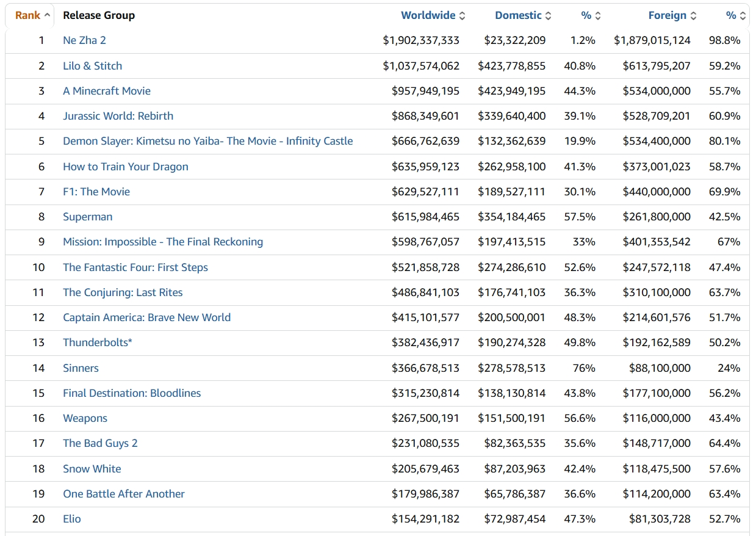This screenshot has width=756, height=536.
Task: Select How to Train Your Dragon
Action: click(x=125, y=167)
